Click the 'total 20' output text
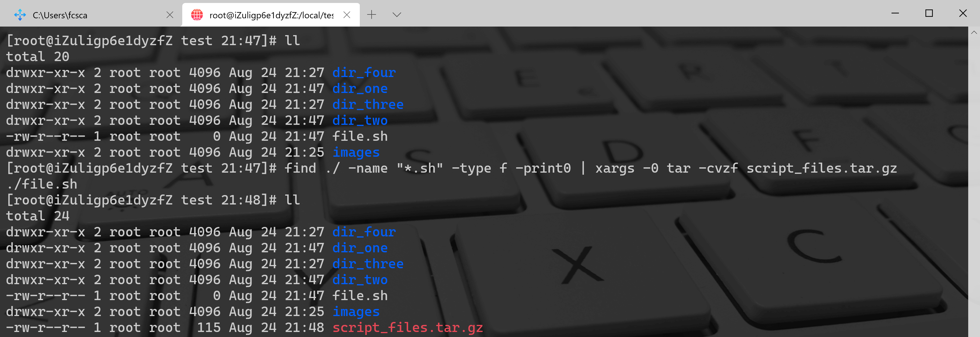The image size is (980, 337). (x=37, y=56)
